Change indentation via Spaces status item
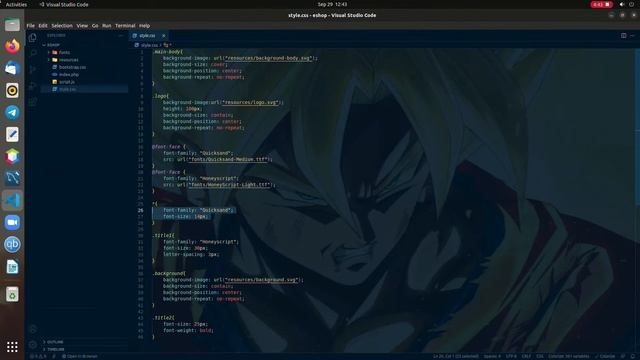 pyautogui.click(x=492, y=356)
